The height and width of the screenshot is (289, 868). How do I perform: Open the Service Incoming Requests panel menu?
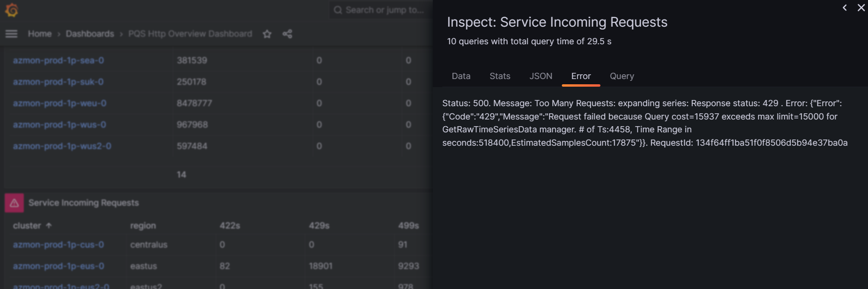[x=84, y=202]
